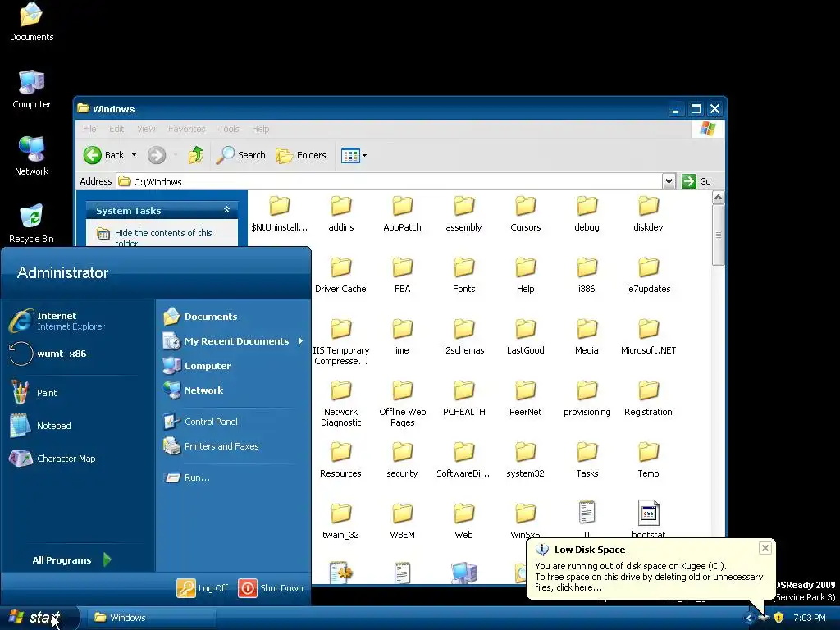Select the Computer desktop icon

pyautogui.click(x=32, y=89)
